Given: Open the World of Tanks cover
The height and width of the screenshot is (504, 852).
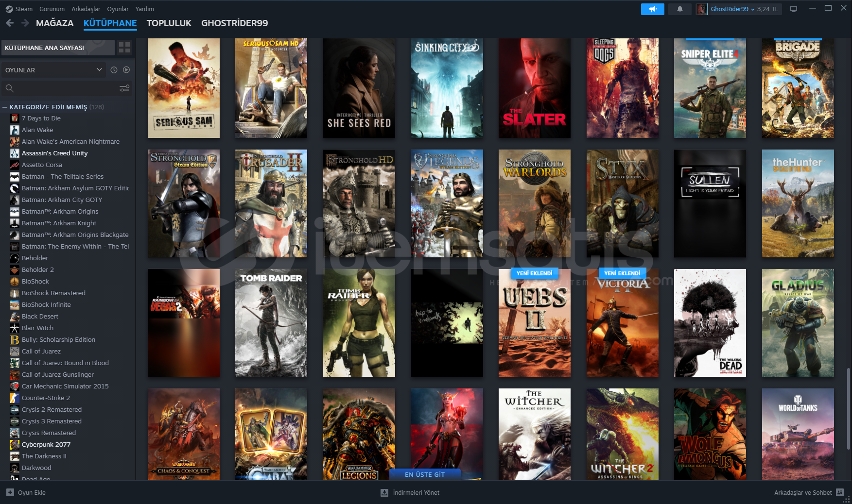Looking at the screenshot, I should tap(798, 434).
